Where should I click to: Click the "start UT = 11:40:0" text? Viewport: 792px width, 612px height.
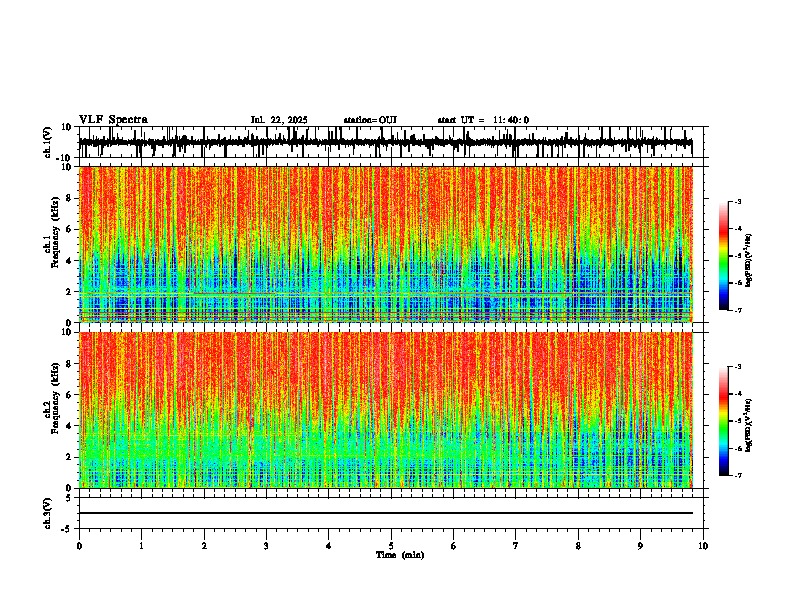(483, 120)
